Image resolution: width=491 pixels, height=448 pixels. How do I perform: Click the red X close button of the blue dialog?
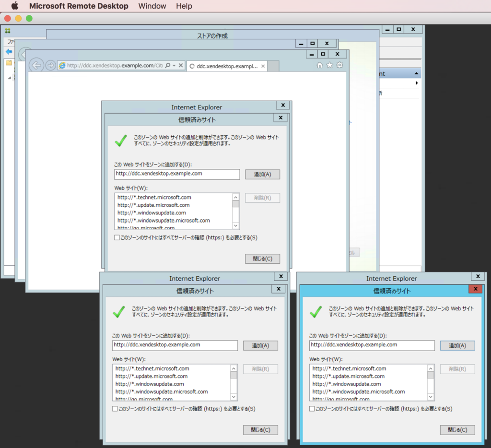pyautogui.click(x=475, y=289)
